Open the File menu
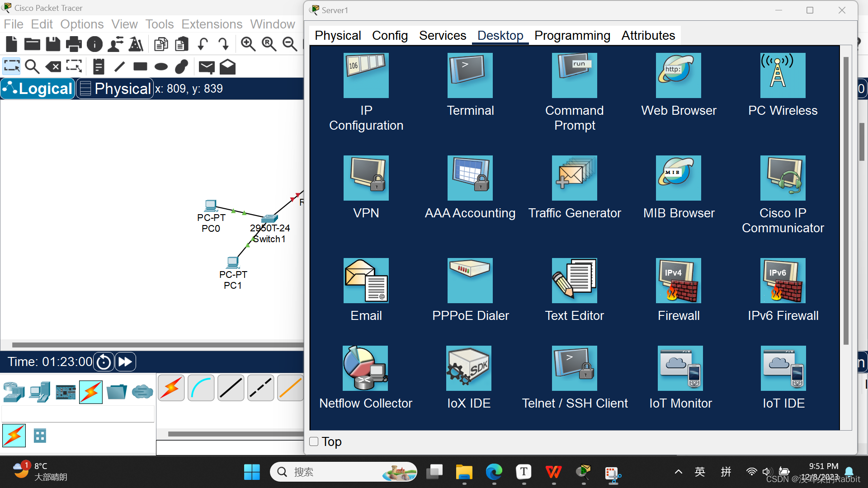The height and width of the screenshot is (488, 868). coord(14,24)
